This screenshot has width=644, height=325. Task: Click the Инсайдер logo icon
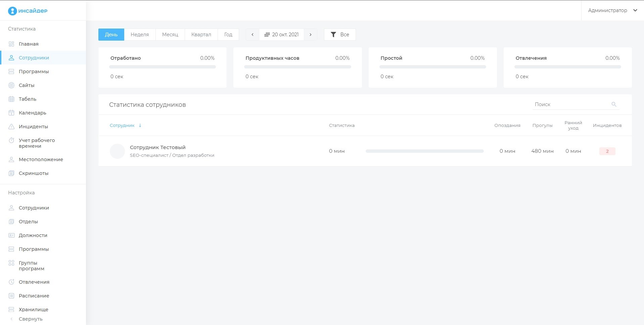(x=12, y=11)
